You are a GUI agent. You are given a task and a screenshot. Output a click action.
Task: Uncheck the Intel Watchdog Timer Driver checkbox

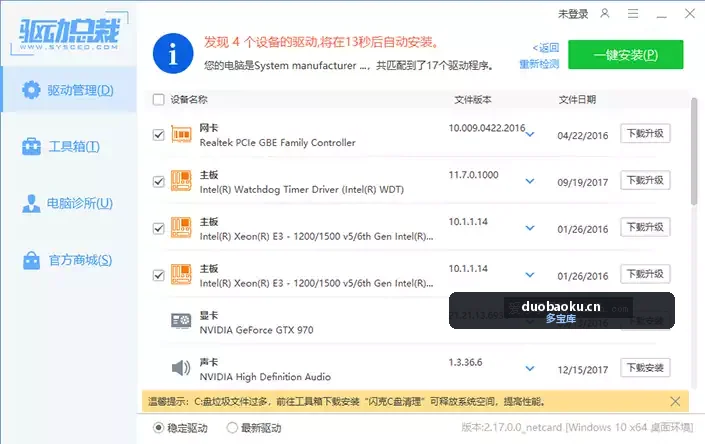pos(158,182)
